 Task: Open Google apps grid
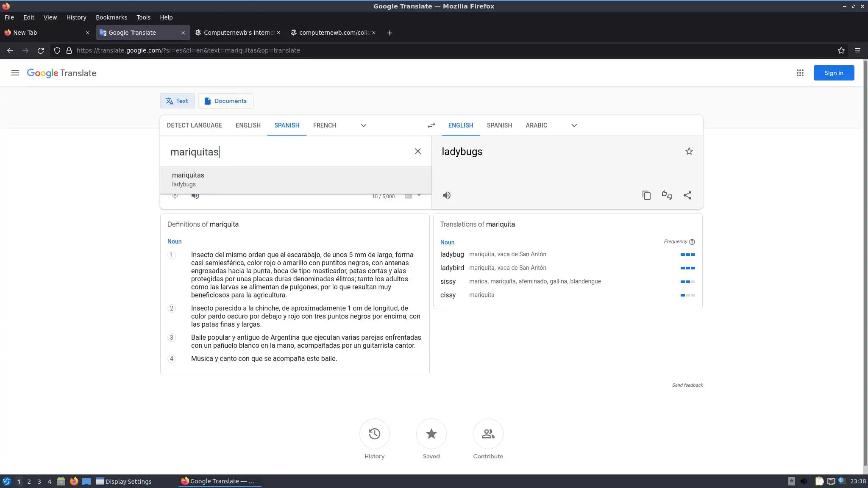point(800,73)
